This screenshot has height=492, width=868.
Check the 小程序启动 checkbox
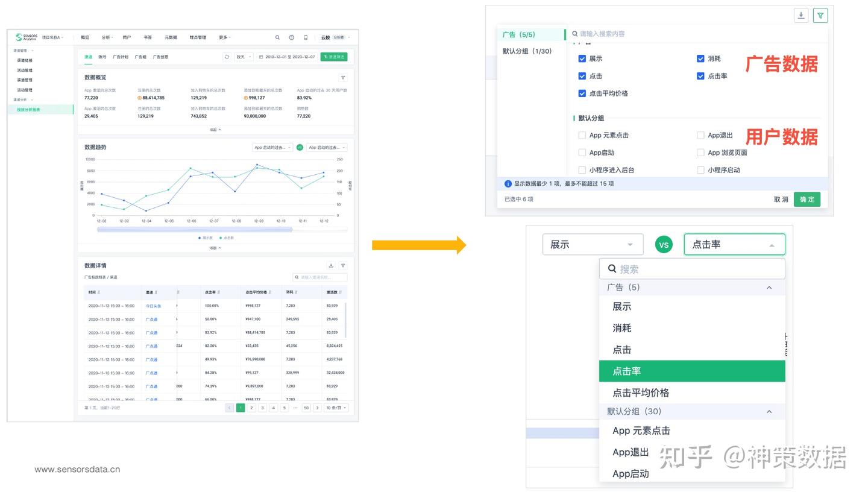pos(701,170)
